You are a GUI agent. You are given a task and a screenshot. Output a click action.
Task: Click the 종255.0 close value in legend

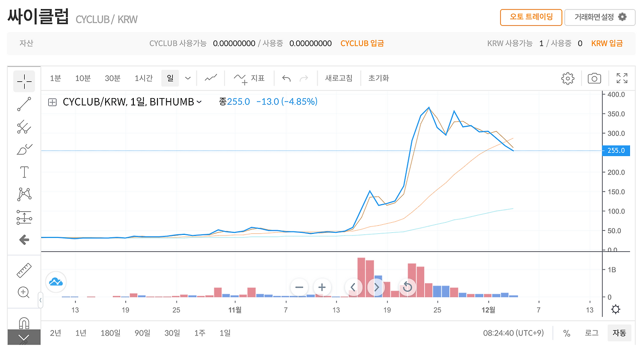point(234,102)
